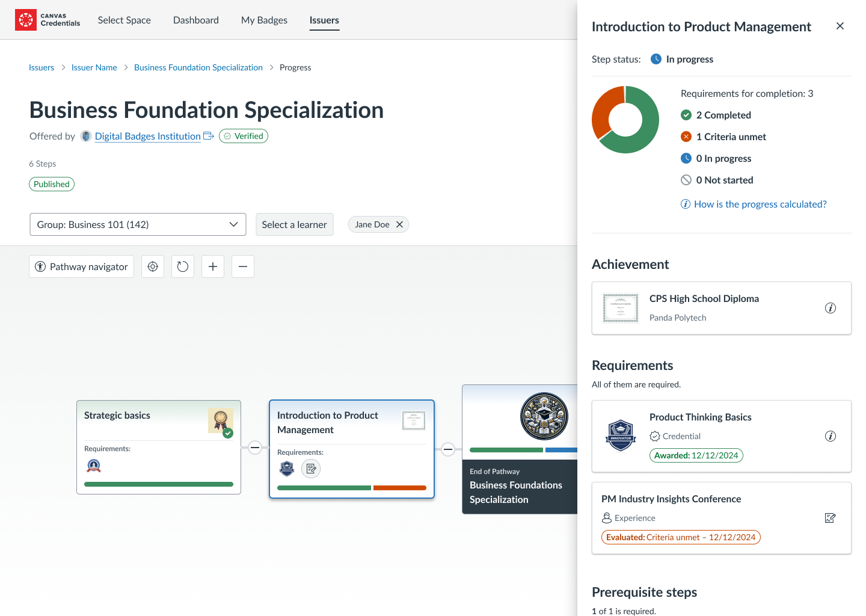
Task: Switch to the Issuers tab
Action: pyautogui.click(x=324, y=20)
